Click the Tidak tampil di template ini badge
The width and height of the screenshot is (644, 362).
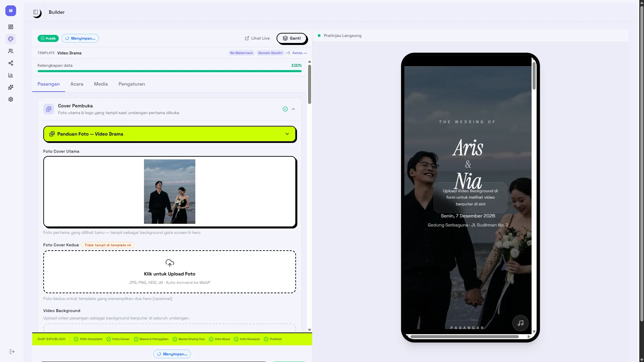[108, 245]
